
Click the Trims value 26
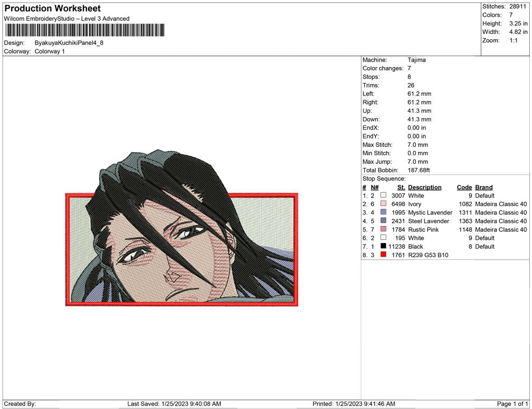tap(411, 85)
